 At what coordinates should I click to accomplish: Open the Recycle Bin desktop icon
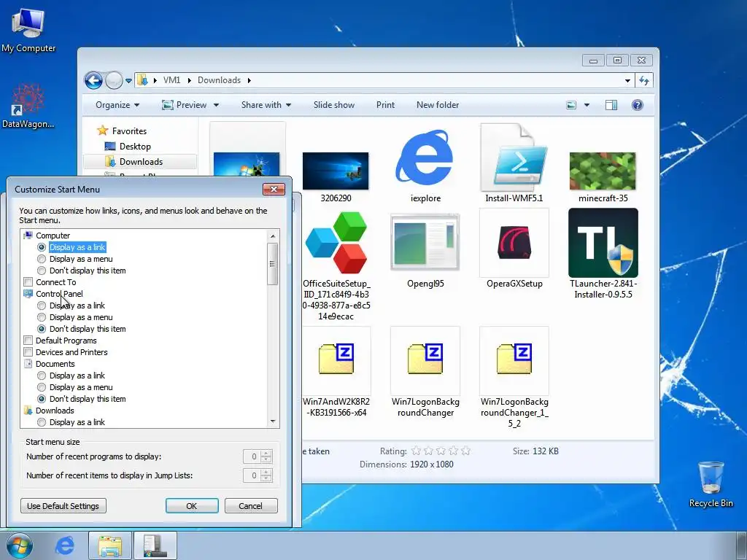711,484
